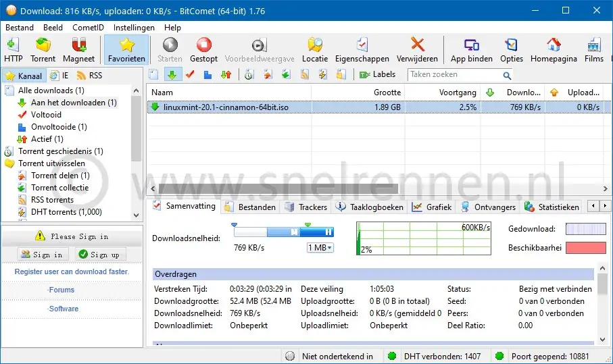613x364 pixels.
Task: Click the Sign up button
Action: tap(99, 255)
